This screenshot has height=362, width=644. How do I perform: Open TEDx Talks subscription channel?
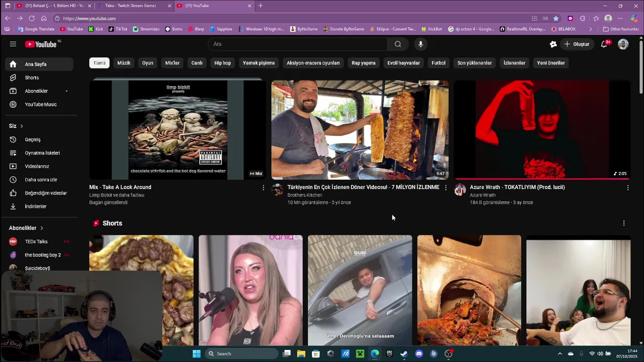[x=39, y=241]
